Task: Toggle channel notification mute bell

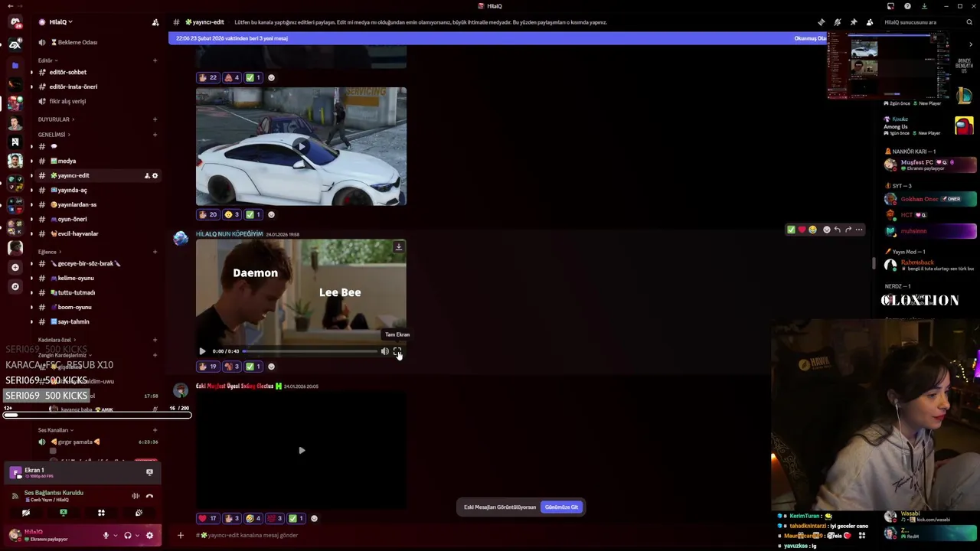Action: click(x=838, y=22)
